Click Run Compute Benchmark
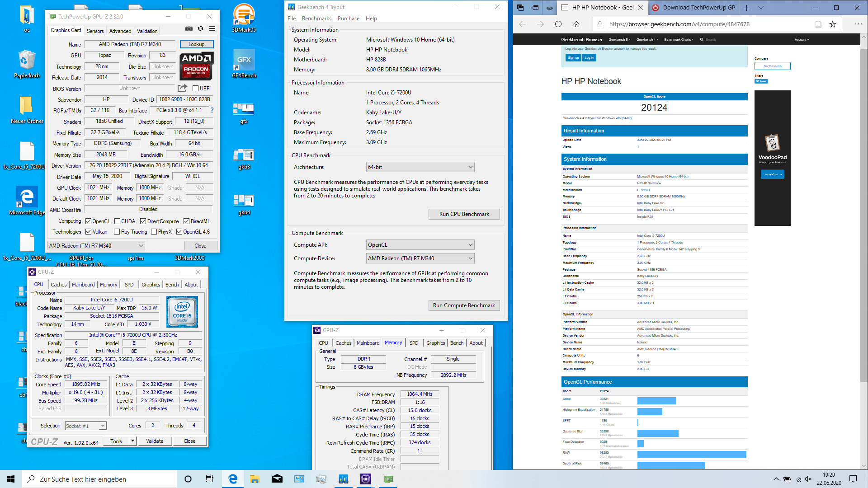The width and height of the screenshot is (868, 488). pos(464,305)
